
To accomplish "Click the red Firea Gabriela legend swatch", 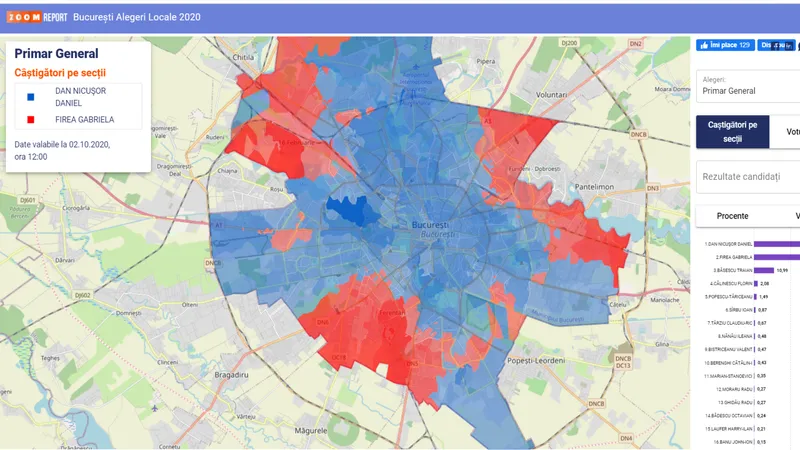I will 31,120.
